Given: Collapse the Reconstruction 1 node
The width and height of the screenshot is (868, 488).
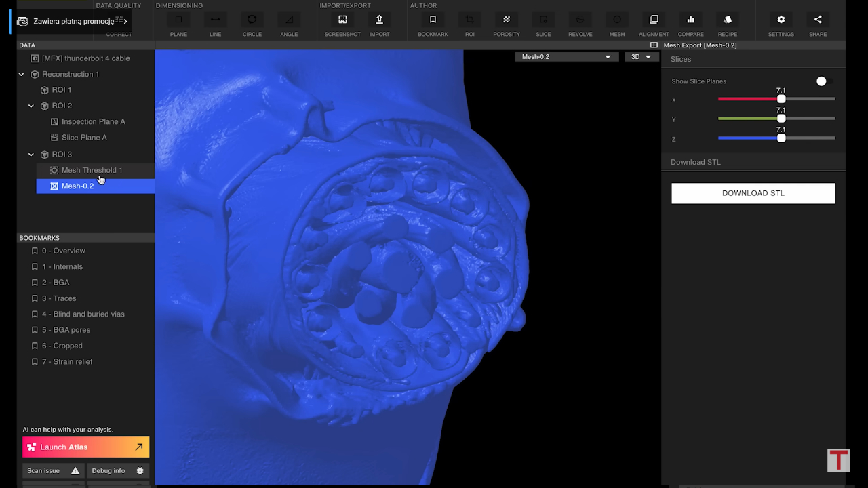Looking at the screenshot, I should 22,75.
